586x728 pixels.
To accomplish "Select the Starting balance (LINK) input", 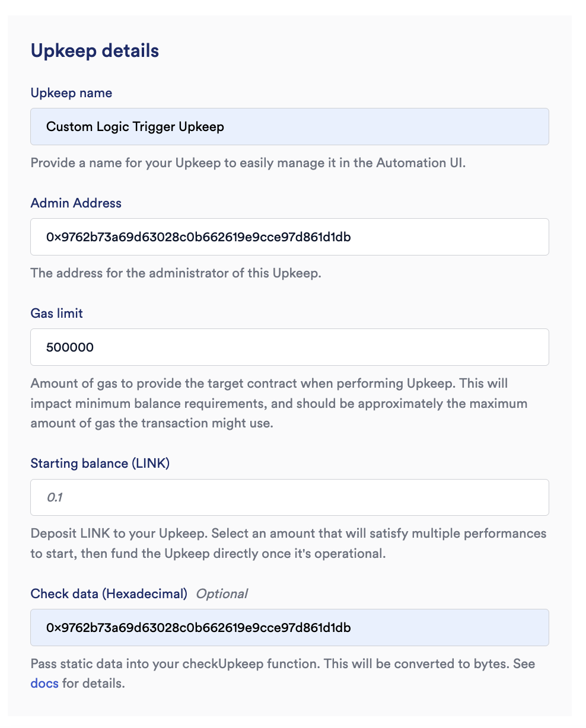I will tap(289, 497).
